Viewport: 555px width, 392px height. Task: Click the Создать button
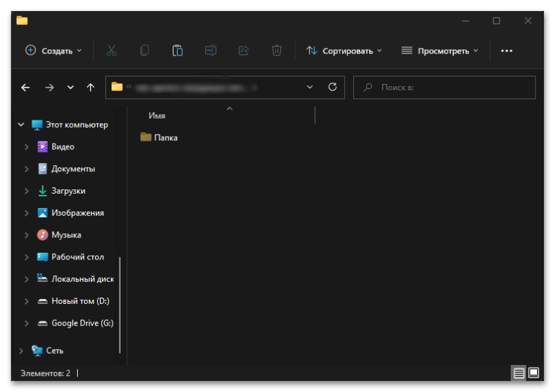53,51
